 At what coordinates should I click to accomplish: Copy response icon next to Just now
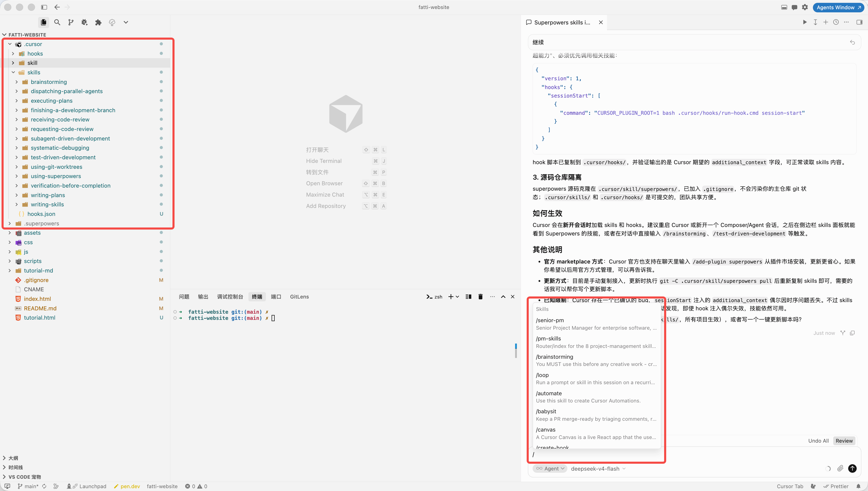[852, 333]
